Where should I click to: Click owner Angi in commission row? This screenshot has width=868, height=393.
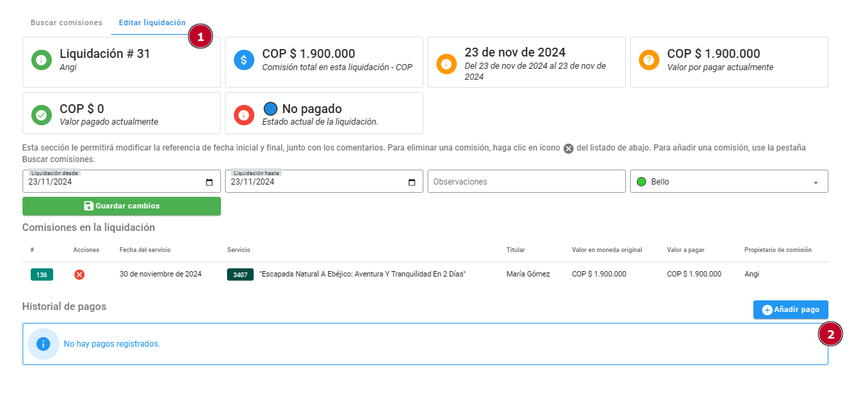point(752,274)
